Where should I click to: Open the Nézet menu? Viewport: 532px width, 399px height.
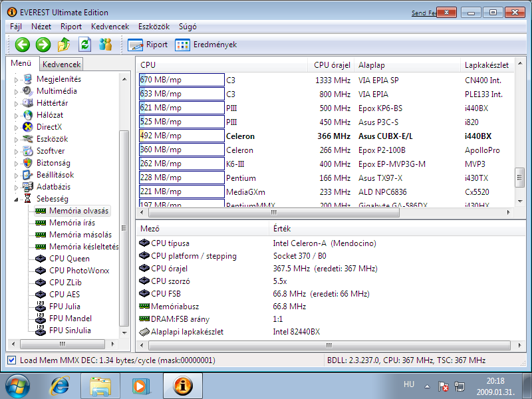click(x=41, y=27)
